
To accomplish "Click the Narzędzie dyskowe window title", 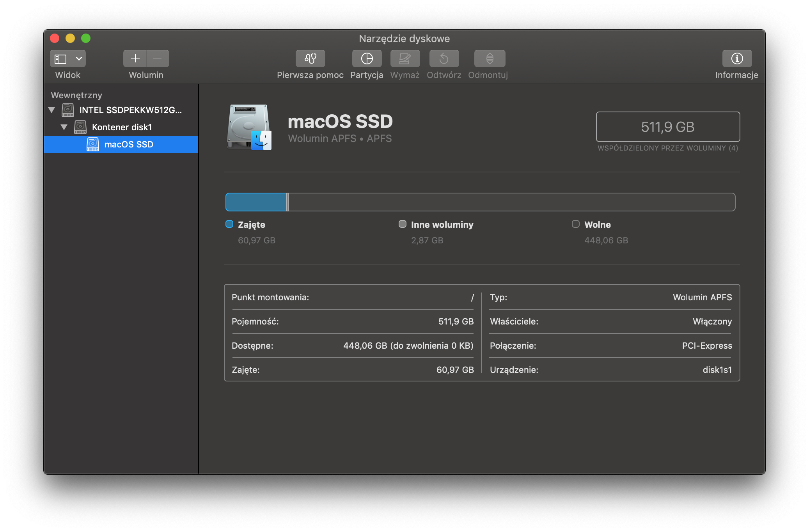I will [404, 39].
